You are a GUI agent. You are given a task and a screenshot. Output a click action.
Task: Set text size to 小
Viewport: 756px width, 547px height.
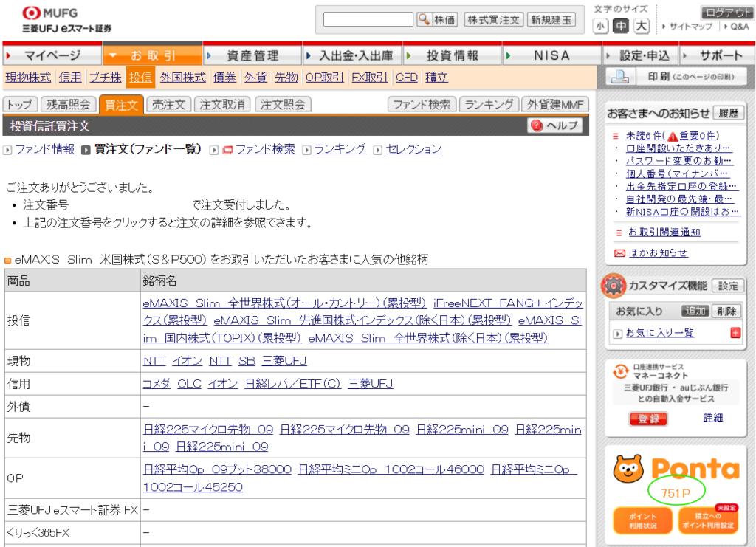599,26
